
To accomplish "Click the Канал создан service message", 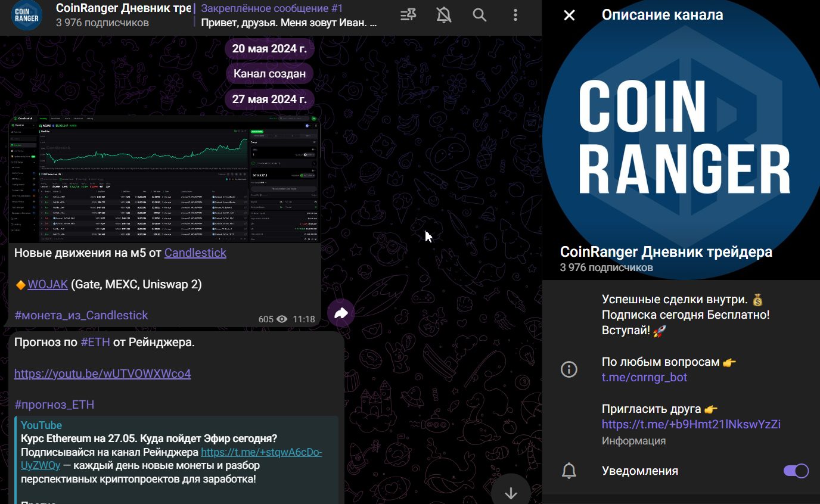I will tap(269, 74).
